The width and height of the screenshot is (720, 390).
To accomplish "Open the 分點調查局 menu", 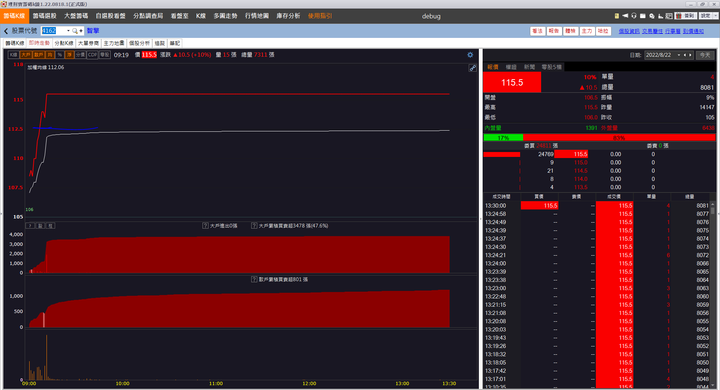I will (x=148, y=16).
